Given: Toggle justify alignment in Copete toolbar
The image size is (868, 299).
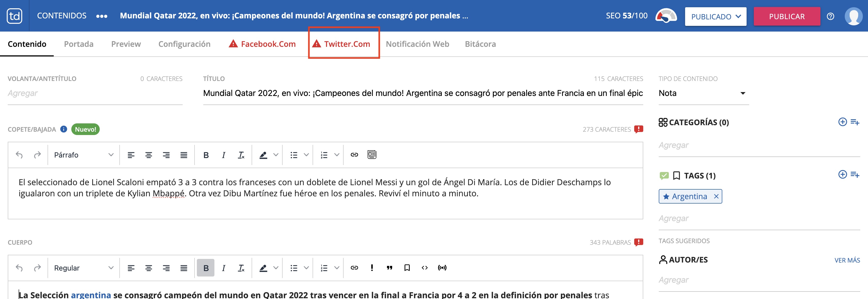Looking at the screenshot, I should (184, 155).
